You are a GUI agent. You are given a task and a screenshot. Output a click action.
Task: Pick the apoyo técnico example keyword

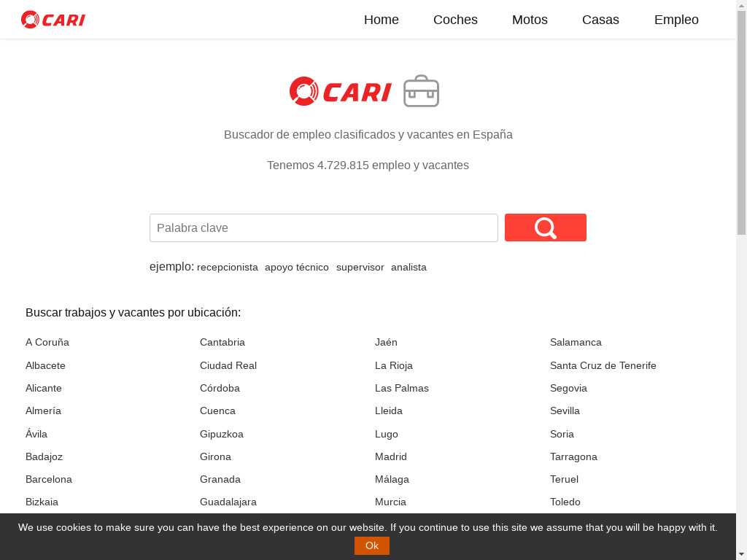tap(297, 268)
